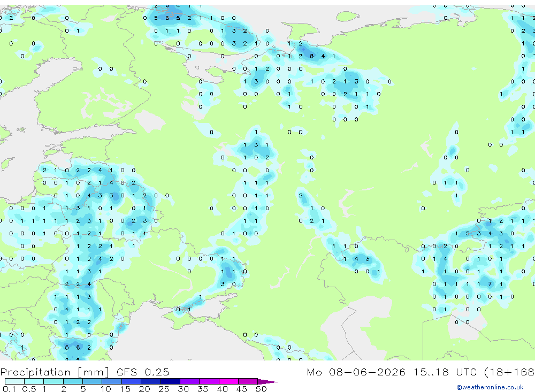Image resolution: width=535 pixels, height=392 pixels.
Task: Click the forecast date 'Mo 08-06-2026'
Action: click(356, 372)
